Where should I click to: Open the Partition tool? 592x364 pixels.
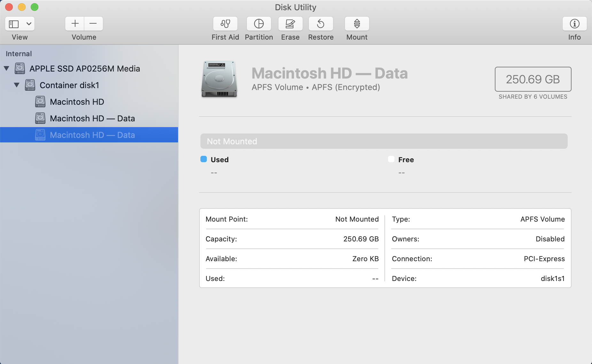click(x=259, y=24)
